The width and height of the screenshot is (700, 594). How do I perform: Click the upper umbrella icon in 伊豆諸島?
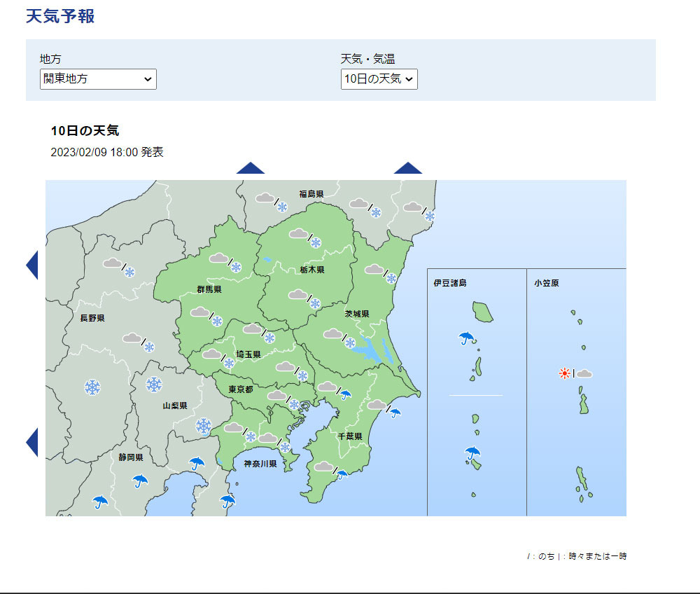[466, 338]
